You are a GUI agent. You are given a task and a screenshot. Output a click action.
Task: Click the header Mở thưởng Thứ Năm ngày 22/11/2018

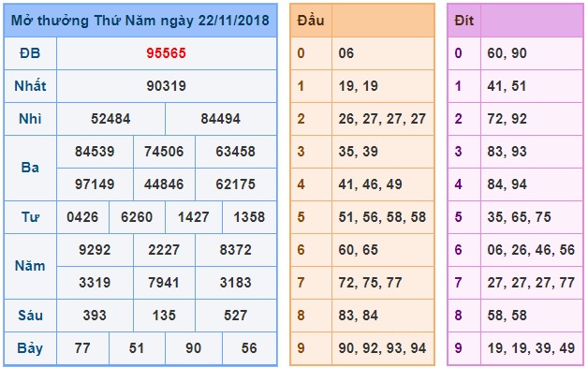click(140, 21)
